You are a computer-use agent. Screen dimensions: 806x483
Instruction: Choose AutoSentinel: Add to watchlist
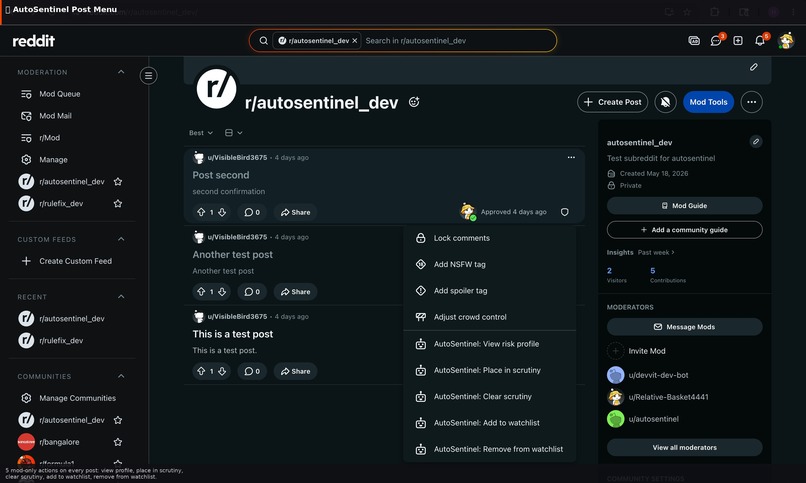click(x=489, y=423)
